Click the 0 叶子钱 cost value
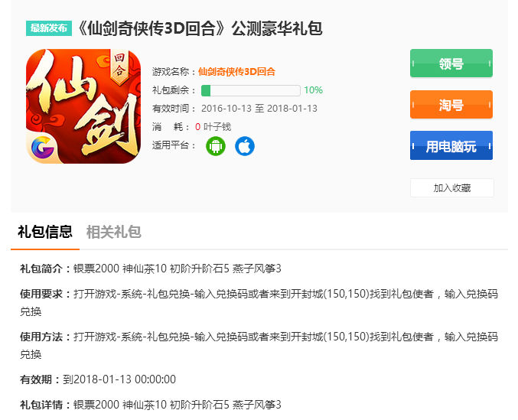Image resolution: width=518 pixels, height=420 pixels. click(213, 127)
